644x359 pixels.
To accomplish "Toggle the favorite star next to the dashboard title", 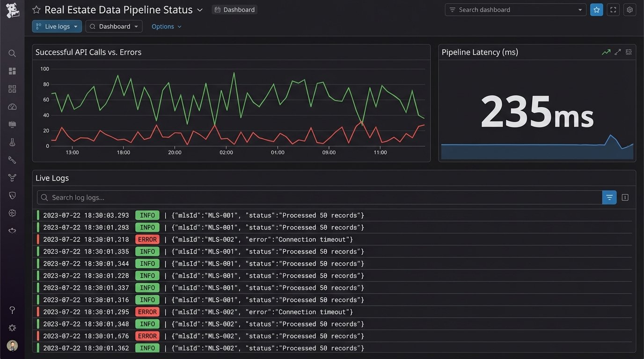I will click(x=36, y=9).
